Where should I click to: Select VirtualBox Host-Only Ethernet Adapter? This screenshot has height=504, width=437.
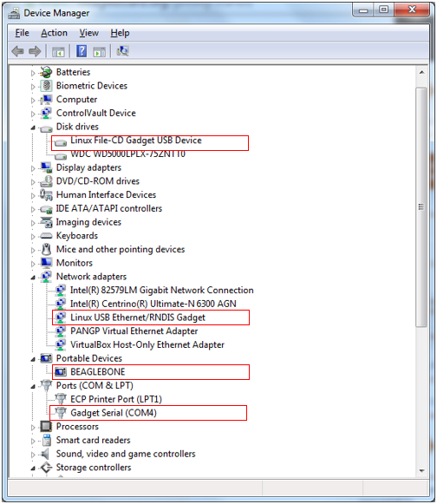click(x=147, y=344)
